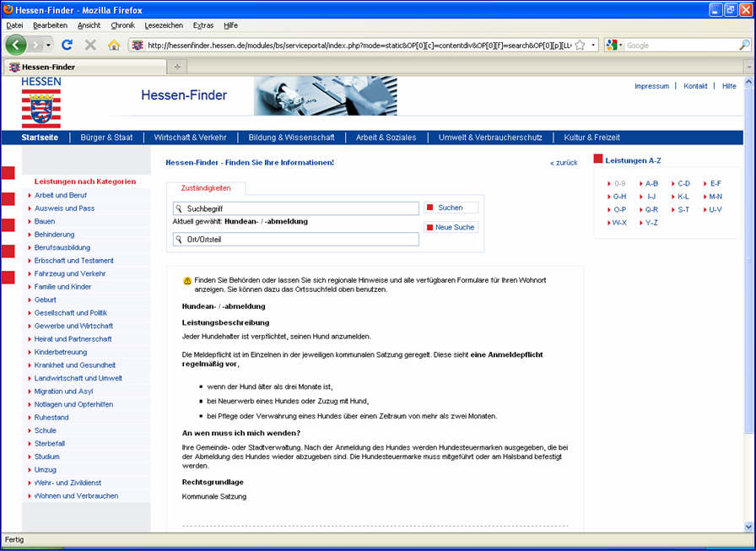The image size is (756, 551).
Task: Show Leistungen starting with G-H
Action: coord(619,197)
